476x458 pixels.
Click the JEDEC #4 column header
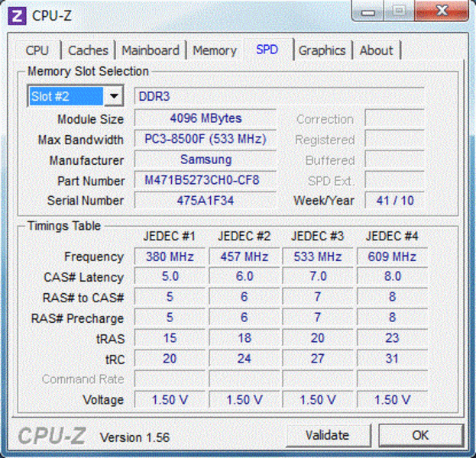392,237
